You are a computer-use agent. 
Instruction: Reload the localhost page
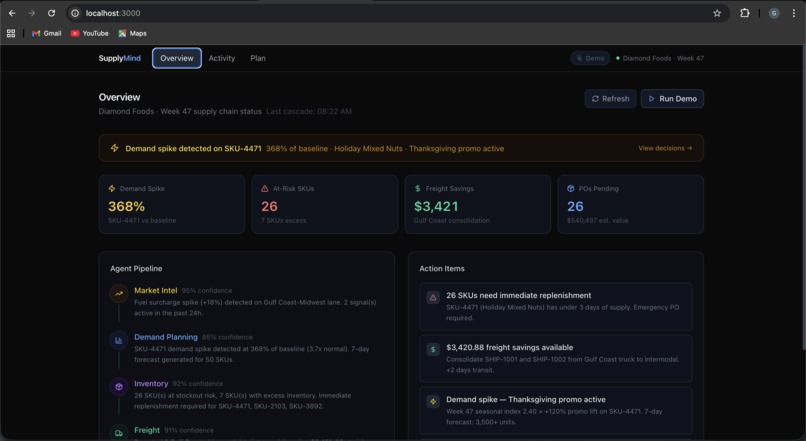coord(51,13)
